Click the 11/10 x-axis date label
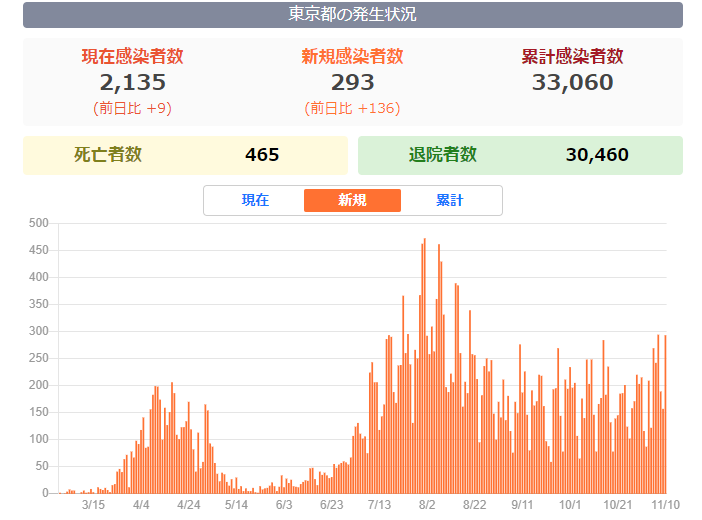The image size is (702, 520). (x=665, y=505)
